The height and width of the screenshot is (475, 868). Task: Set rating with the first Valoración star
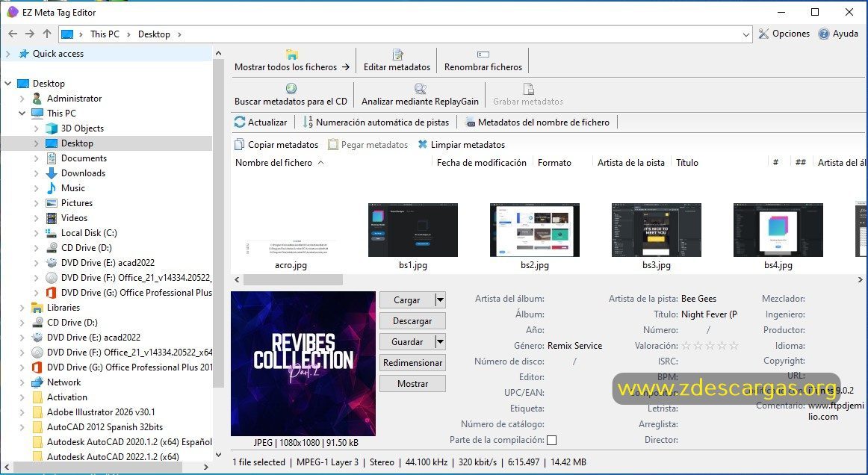(x=686, y=346)
